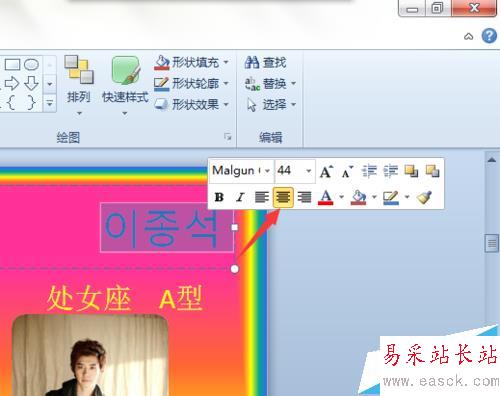
Task: Open the 快速样式 quick styles gallery
Action: (x=125, y=86)
